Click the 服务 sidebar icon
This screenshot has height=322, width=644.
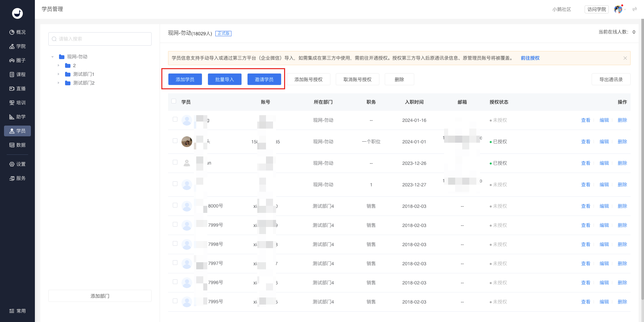[x=12, y=178]
